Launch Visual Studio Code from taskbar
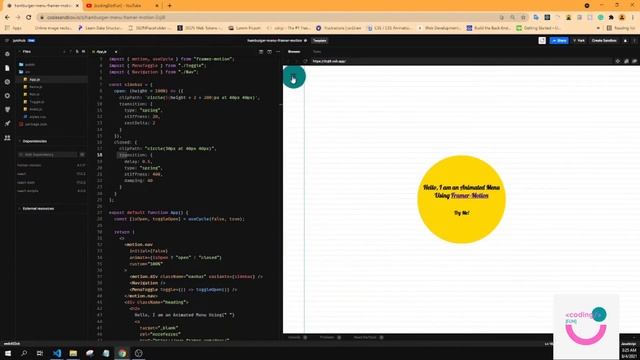The image size is (640, 360). [x=57, y=353]
